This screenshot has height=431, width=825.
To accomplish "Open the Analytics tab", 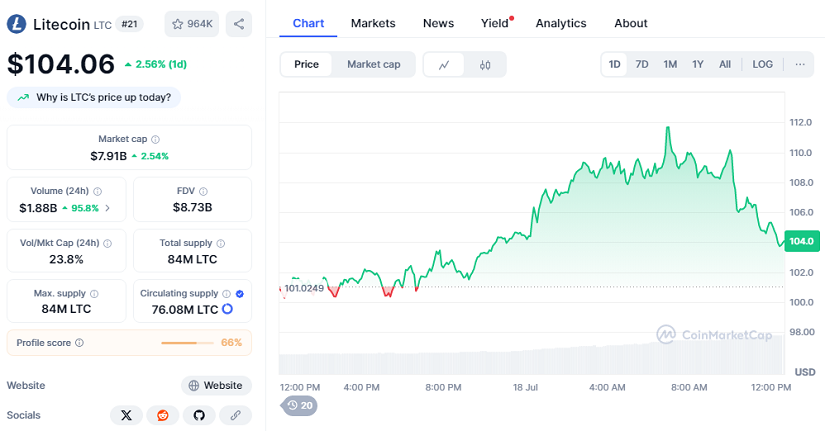I will (561, 23).
